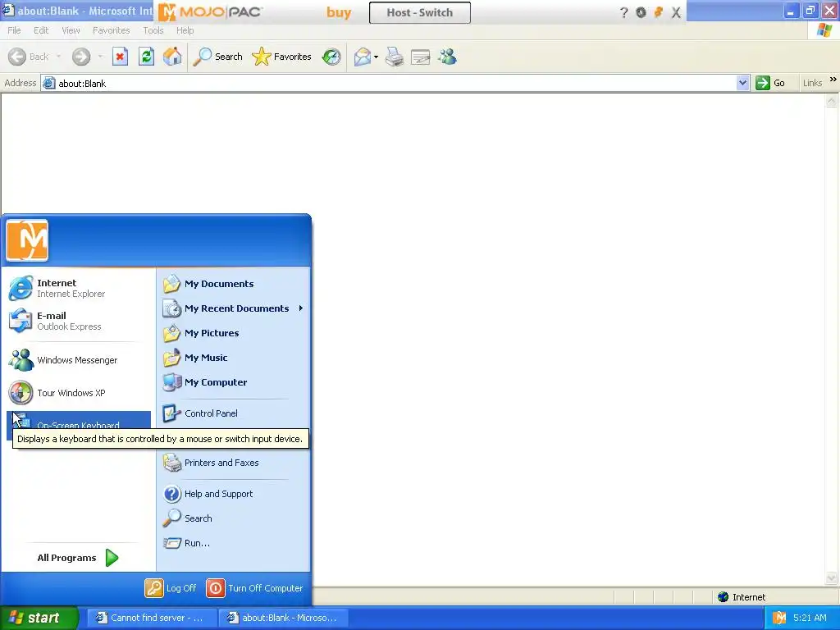Viewport: 840px width, 630px height.
Task: Open the Back button history dropdown arrow
Action: [x=58, y=57]
